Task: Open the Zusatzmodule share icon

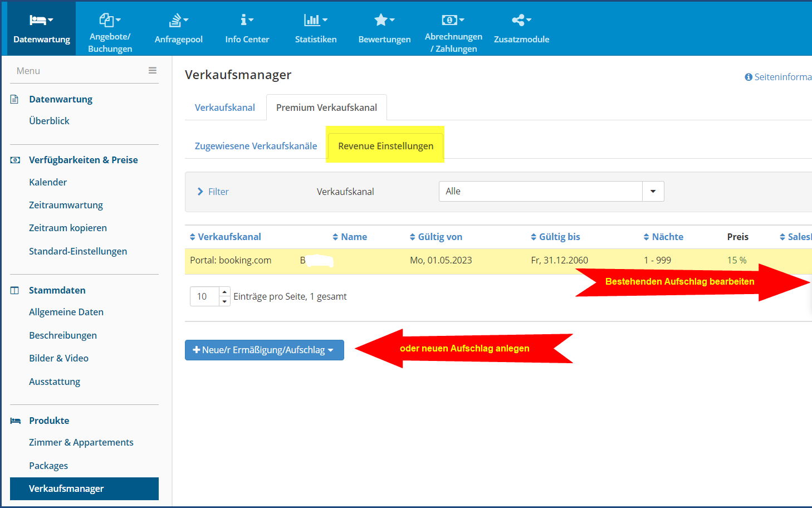Action: (x=521, y=20)
